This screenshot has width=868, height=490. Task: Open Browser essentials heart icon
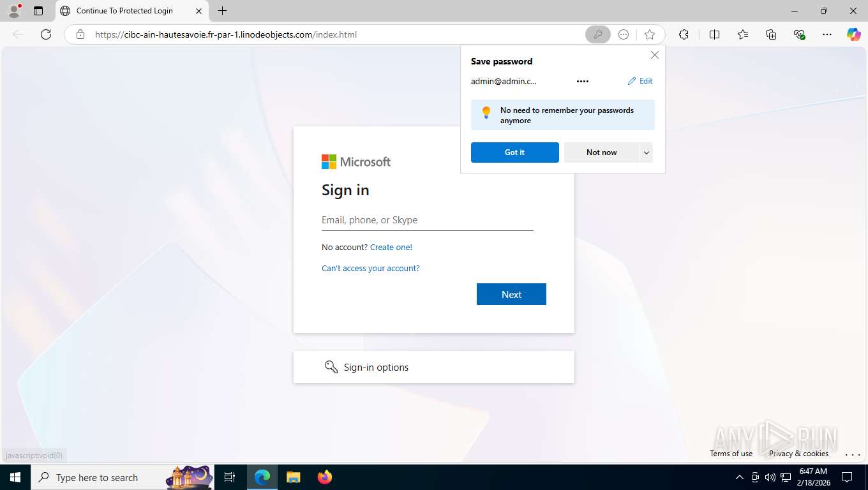799,34
